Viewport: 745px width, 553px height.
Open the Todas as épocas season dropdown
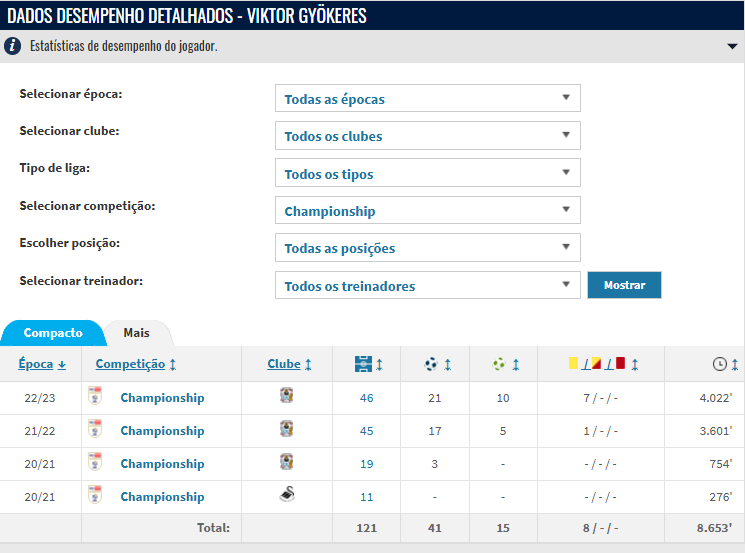(428, 98)
